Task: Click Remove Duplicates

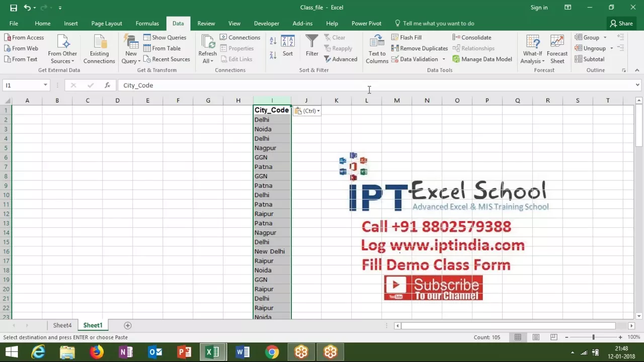Action: click(420, 48)
